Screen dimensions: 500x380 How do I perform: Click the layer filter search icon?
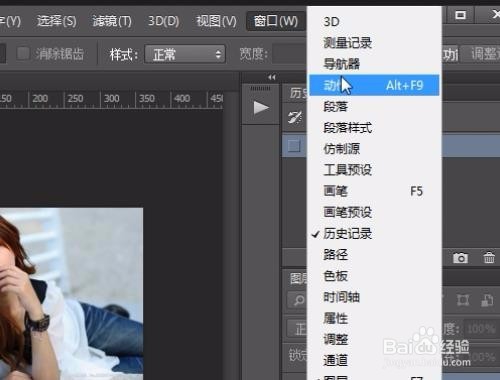(x=298, y=300)
